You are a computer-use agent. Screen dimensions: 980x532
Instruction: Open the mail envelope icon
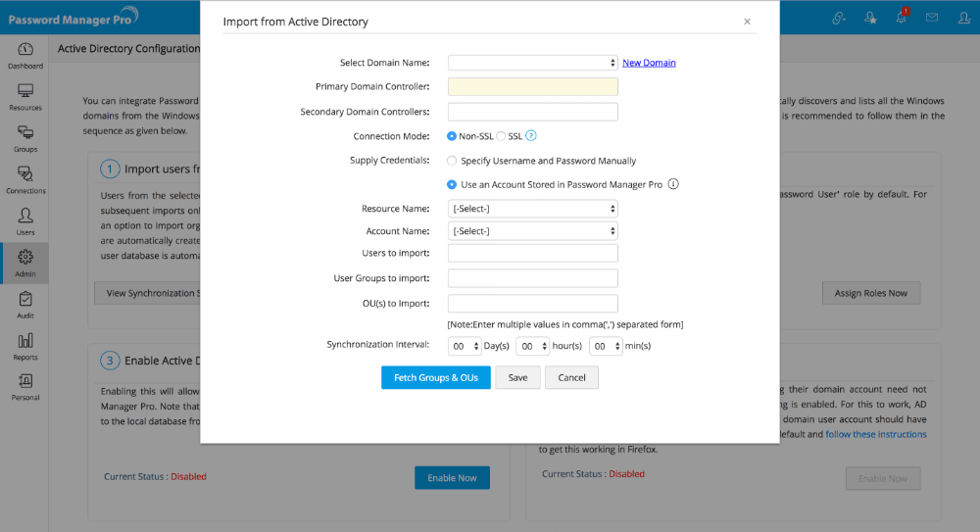tap(932, 18)
